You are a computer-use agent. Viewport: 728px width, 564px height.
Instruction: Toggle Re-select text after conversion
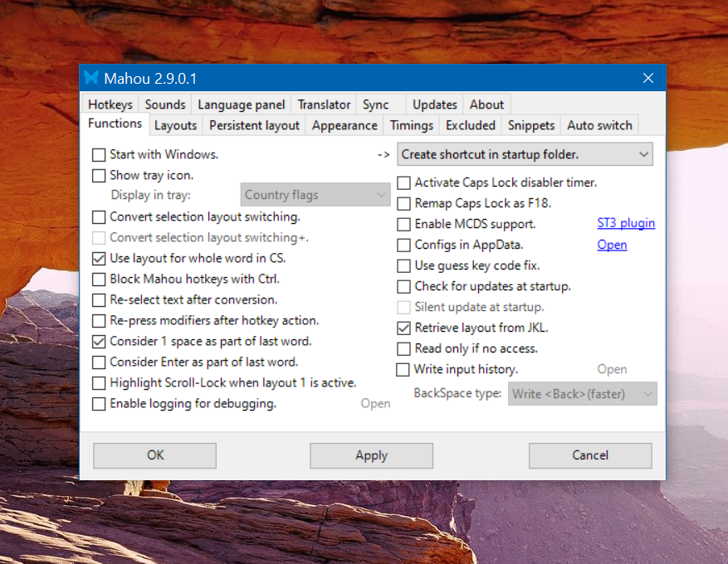tap(99, 300)
